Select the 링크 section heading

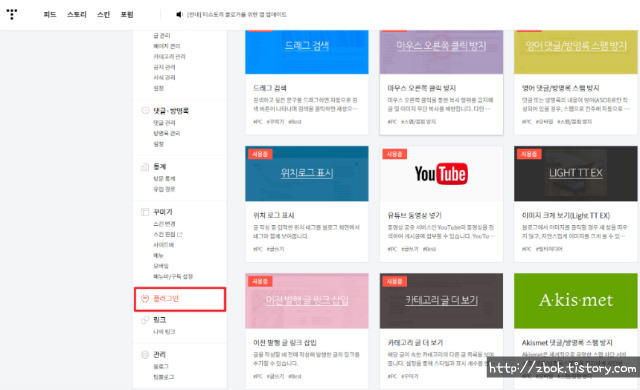pyautogui.click(x=160, y=320)
